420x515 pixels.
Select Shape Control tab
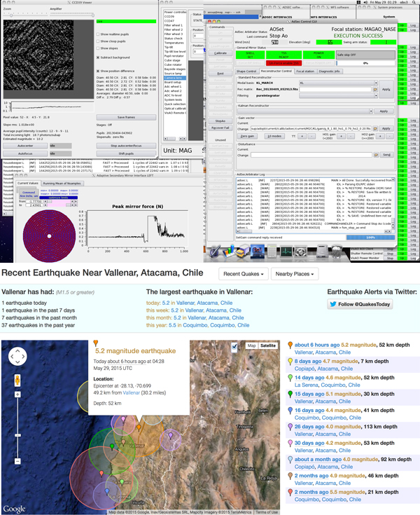[246, 71]
